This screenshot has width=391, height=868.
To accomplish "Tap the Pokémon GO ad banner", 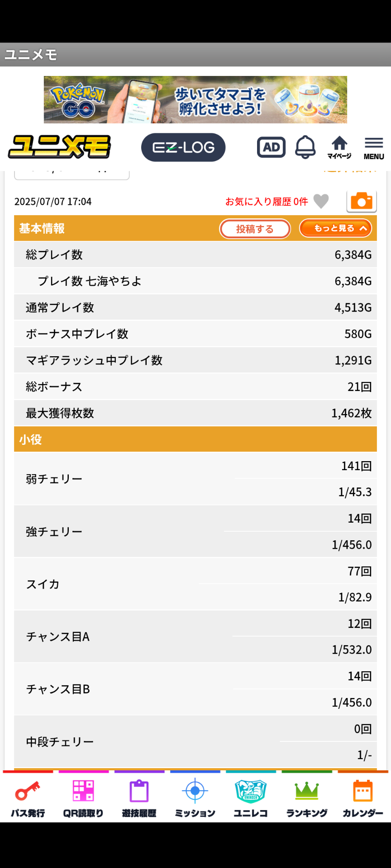I will [x=195, y=99].
